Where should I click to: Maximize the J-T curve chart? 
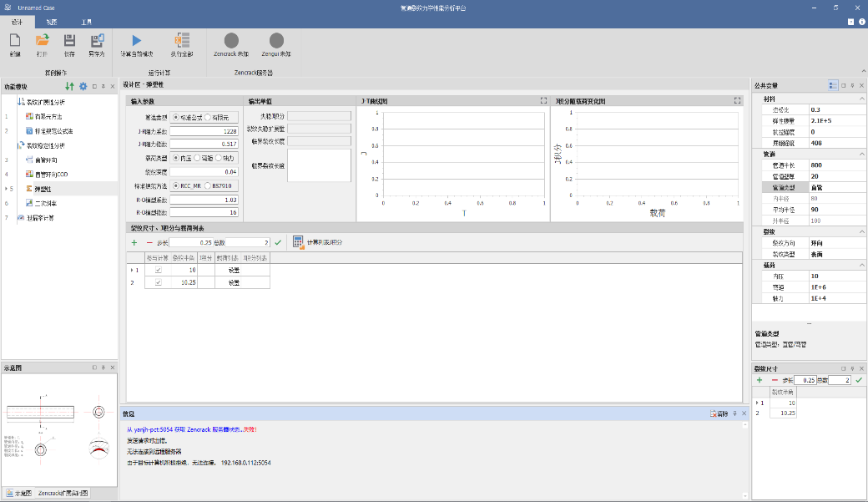coord(543,101)
